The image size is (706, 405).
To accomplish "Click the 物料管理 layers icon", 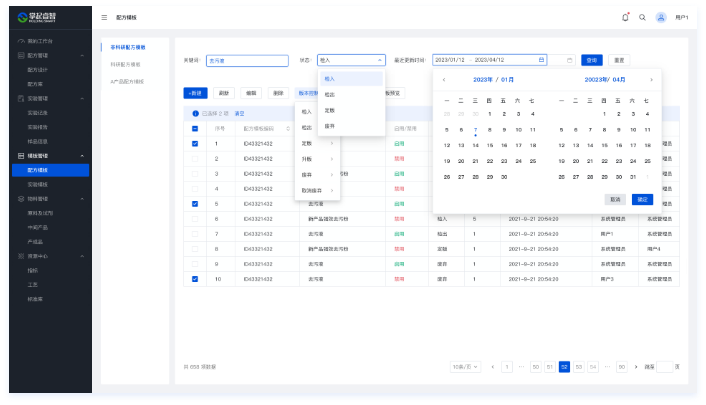I will pyautogui.click(x=21, y=199).
